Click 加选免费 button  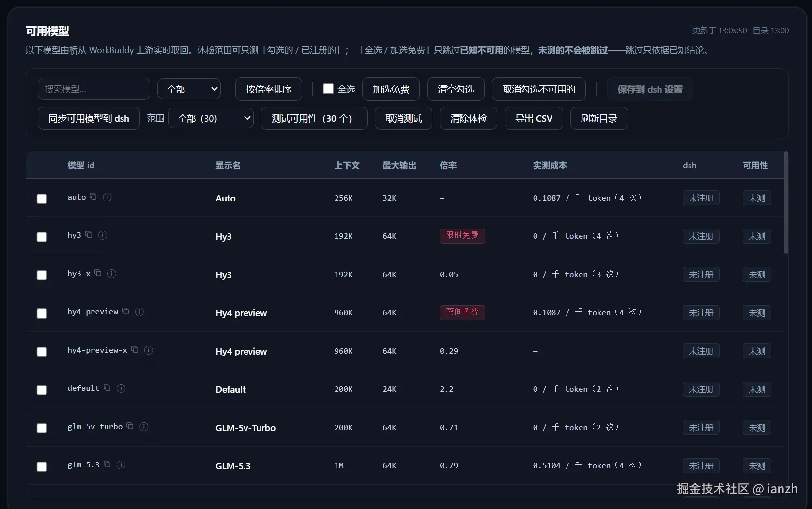[391, 89]
